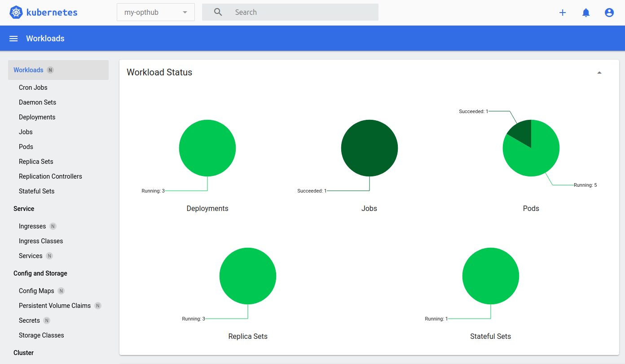Image resolution: width=625 pixels, height=364 pixels.
Task: Click the plus create resource icon
Action: (563, 13)
